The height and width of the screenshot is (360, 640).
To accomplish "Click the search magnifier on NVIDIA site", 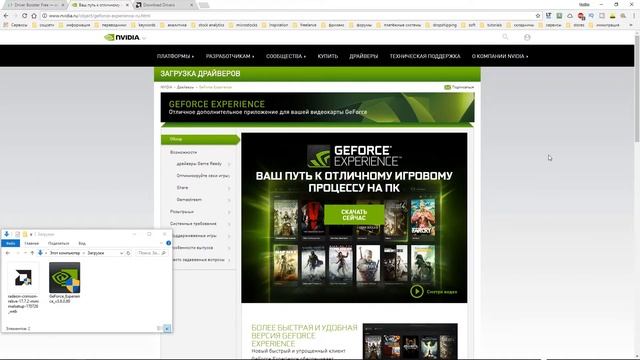I will (505, 37).
